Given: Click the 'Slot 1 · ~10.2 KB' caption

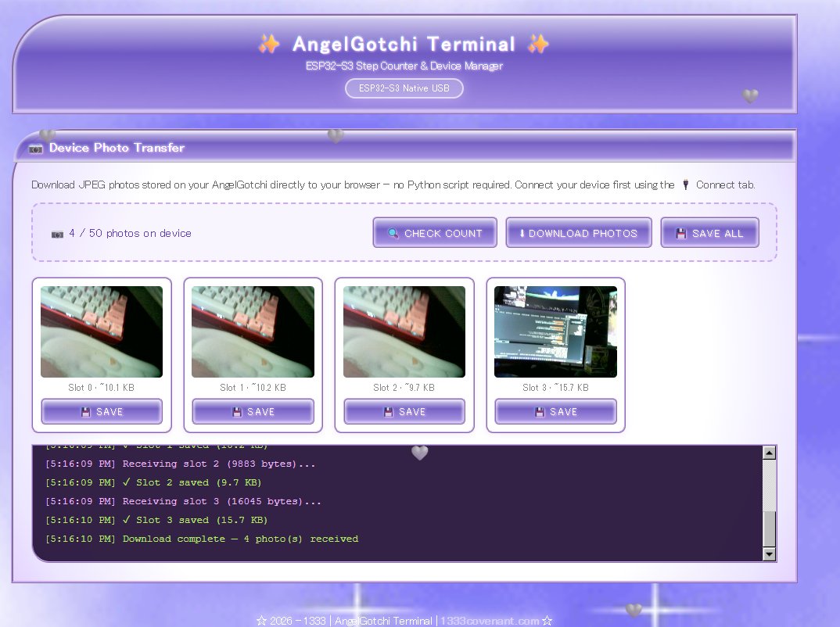Looking at the screenshot, I should [x=253, y=387].
